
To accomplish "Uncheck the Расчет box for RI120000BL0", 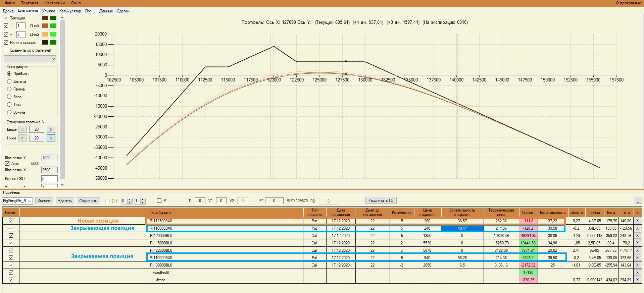I will 11,236.
